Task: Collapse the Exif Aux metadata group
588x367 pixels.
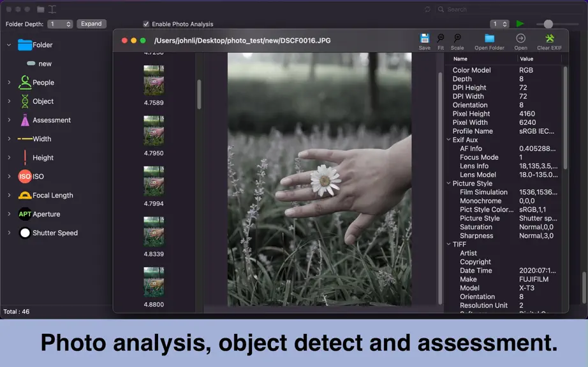Action: click(448, 140)
